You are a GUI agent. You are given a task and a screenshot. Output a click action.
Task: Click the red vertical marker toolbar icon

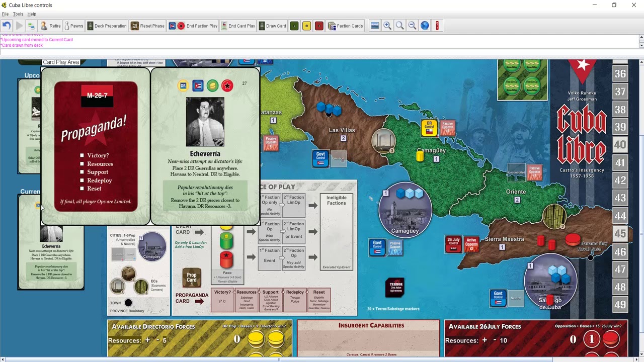point(437,26)
